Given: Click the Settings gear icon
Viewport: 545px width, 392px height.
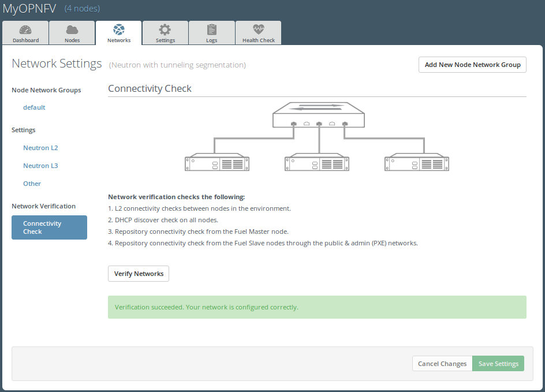Looking at the screenshot, I should pos(165,30).
